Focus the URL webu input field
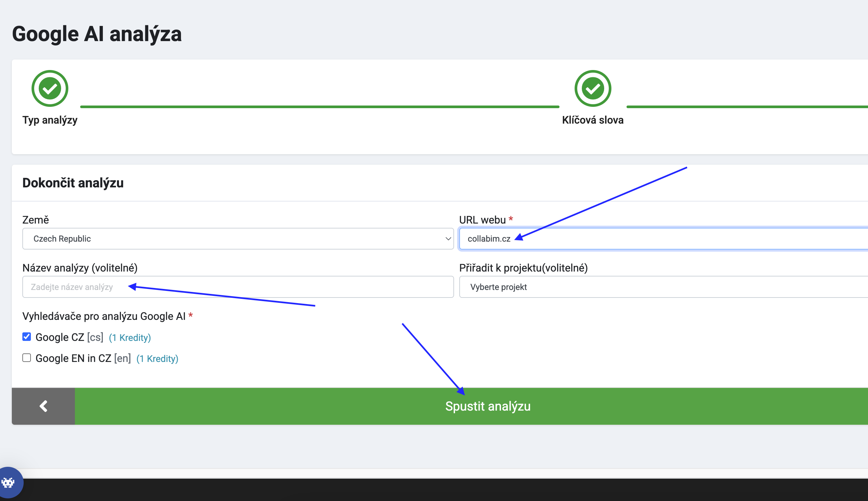868x501 pixels. [x=664, y=238]
